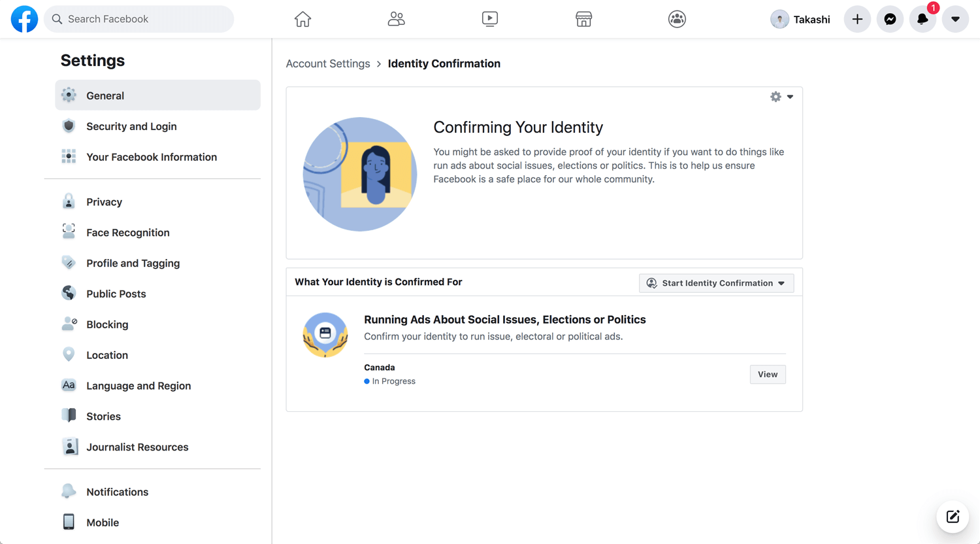The image size is (980, 544).
Task: Click the Mobile phone icon in sidebar
Action: pos(69,522)
